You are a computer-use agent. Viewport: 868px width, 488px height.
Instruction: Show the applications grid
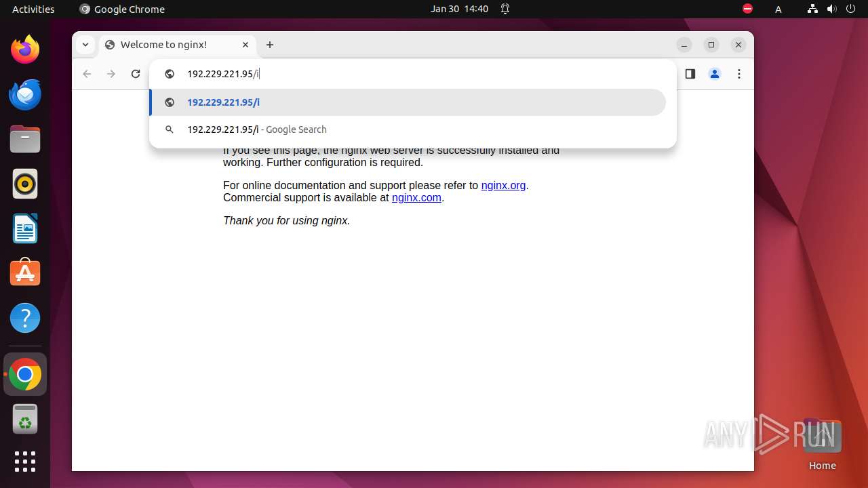click(x=25, y=462)
